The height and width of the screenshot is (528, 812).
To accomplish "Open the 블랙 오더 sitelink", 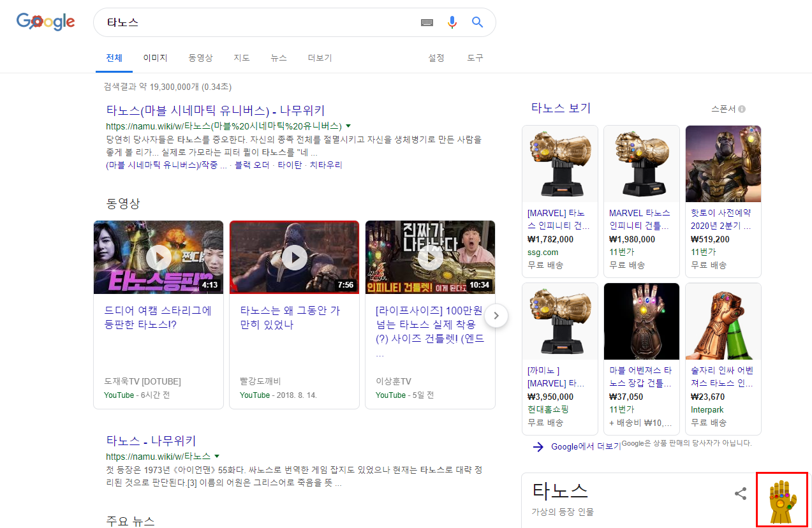I will pos(251,165).
